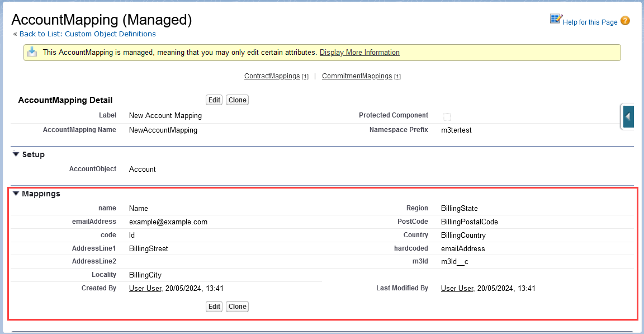Click the bottom Edit button
This screenshot has height=334, width=644.
click(214, 307)
